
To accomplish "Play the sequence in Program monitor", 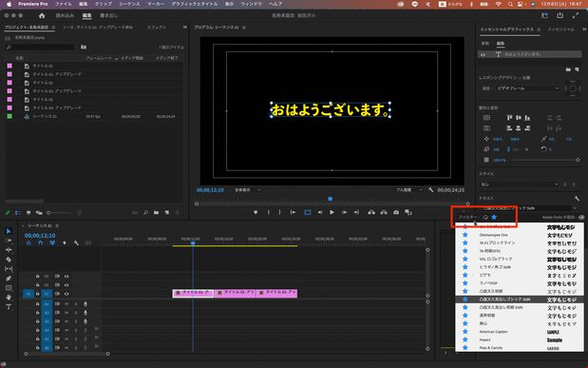I will tap(332, 212).
